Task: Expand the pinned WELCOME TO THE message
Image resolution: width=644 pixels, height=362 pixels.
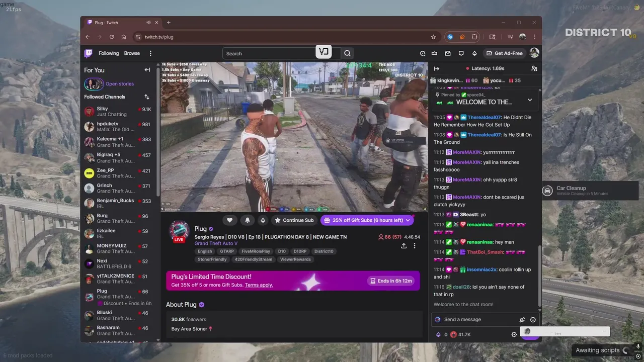Action: coord(529,100)
